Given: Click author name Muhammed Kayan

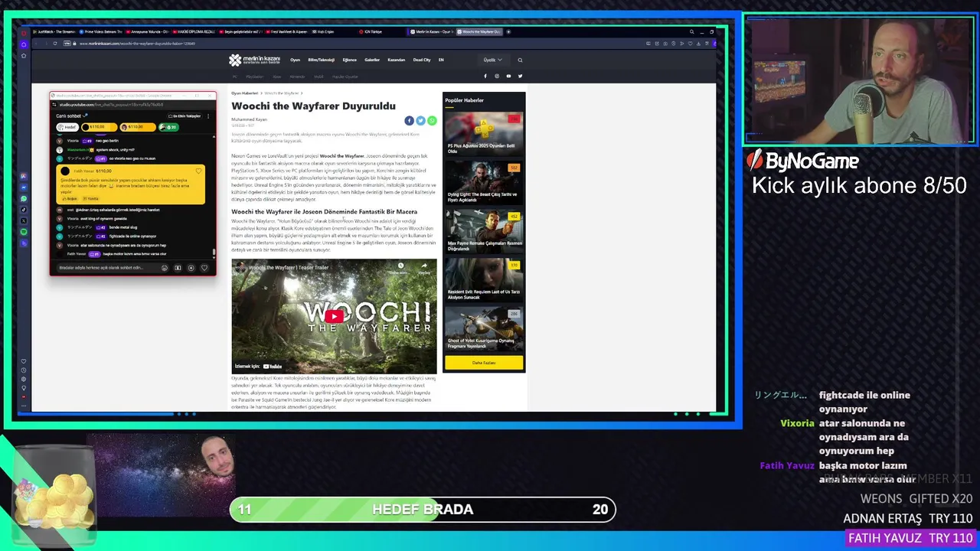Looking at the screenshot, I should pyautogui.click(x=250, y=119).
